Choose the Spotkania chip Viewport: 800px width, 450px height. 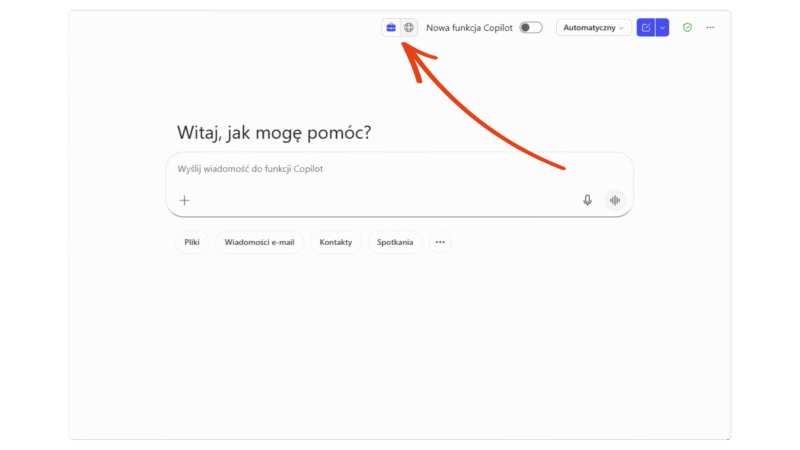coord(395,242)
